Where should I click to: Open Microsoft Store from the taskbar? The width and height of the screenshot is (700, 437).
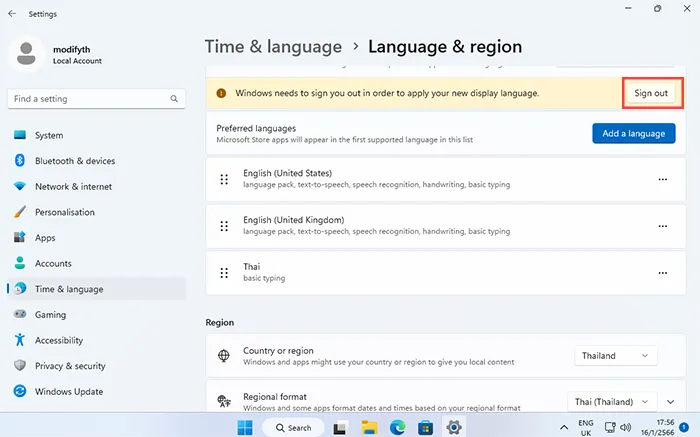tap(425, 428)
